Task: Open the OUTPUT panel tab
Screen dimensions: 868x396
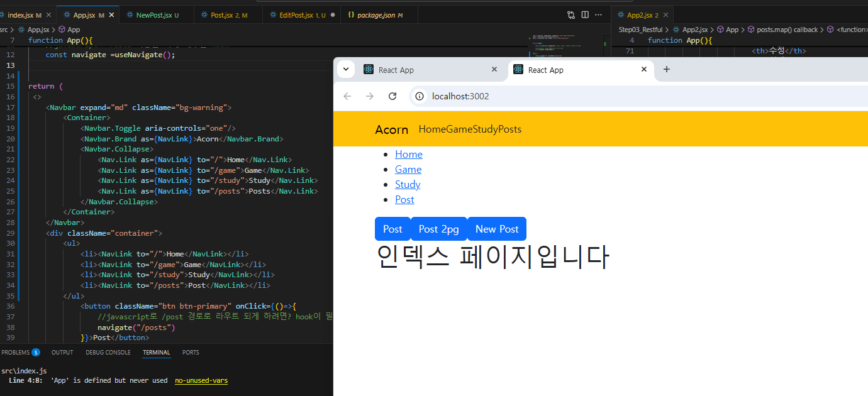Action: tap(62, 353)
